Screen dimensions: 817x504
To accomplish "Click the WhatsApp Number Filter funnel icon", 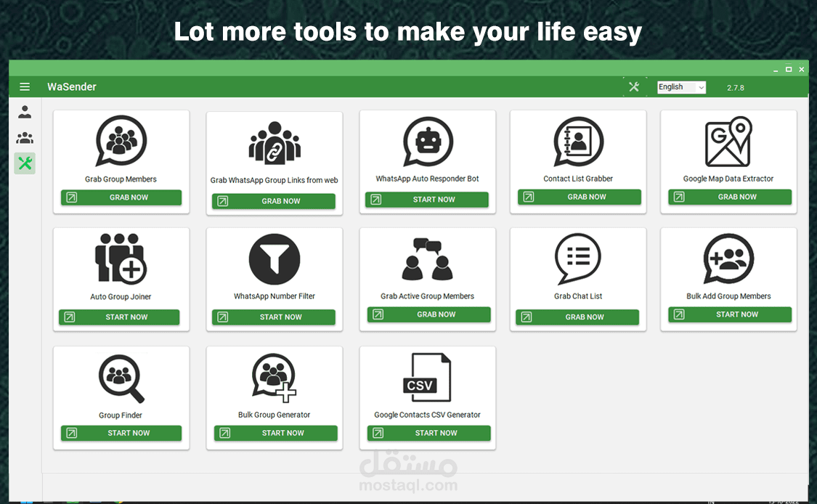I will tap(275, 259).
